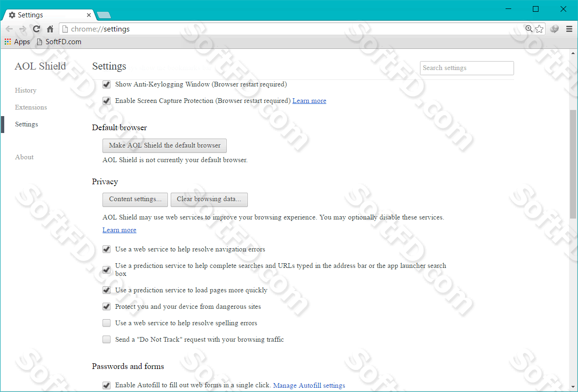Toggle Protect you from dangerous sites
Image resolution: width=578 pixels, height=392 pixels.
coord(107,307)
